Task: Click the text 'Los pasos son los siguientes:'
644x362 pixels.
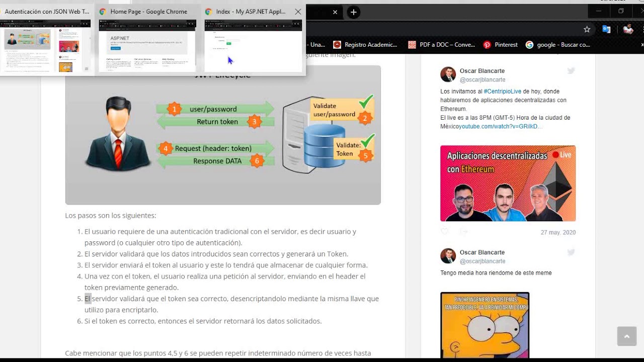Action: coord(111,216)
